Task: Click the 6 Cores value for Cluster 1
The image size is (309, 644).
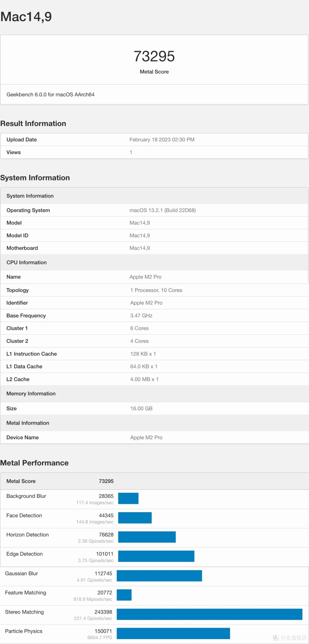Action: coord(139,328)
